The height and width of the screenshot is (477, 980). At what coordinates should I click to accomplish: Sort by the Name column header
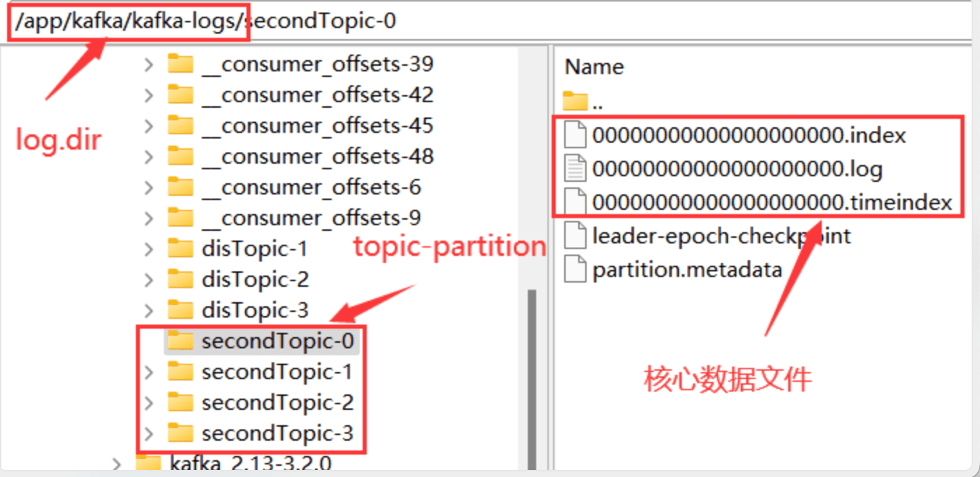coord(594,66)
